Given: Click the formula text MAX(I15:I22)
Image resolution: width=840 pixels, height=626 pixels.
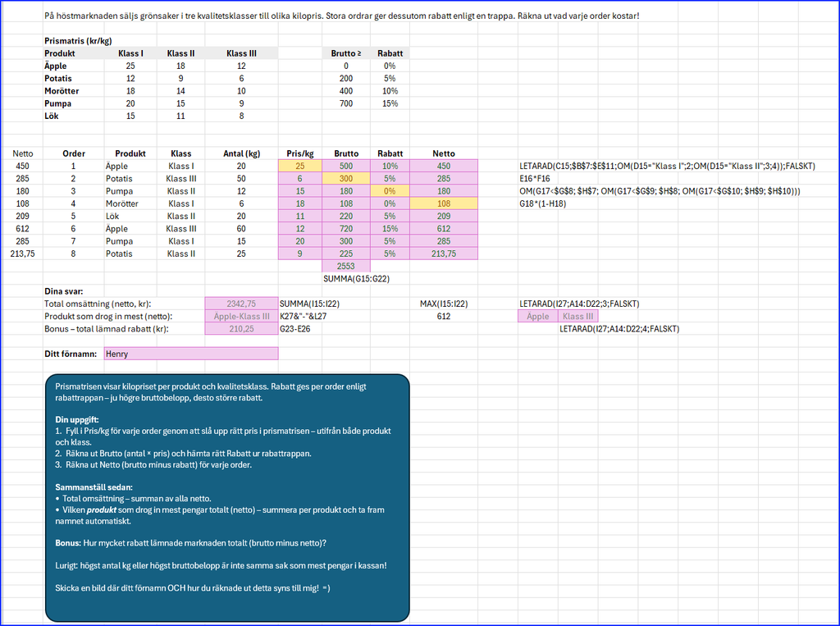Looking at the screenshot, I should [444, 304].
